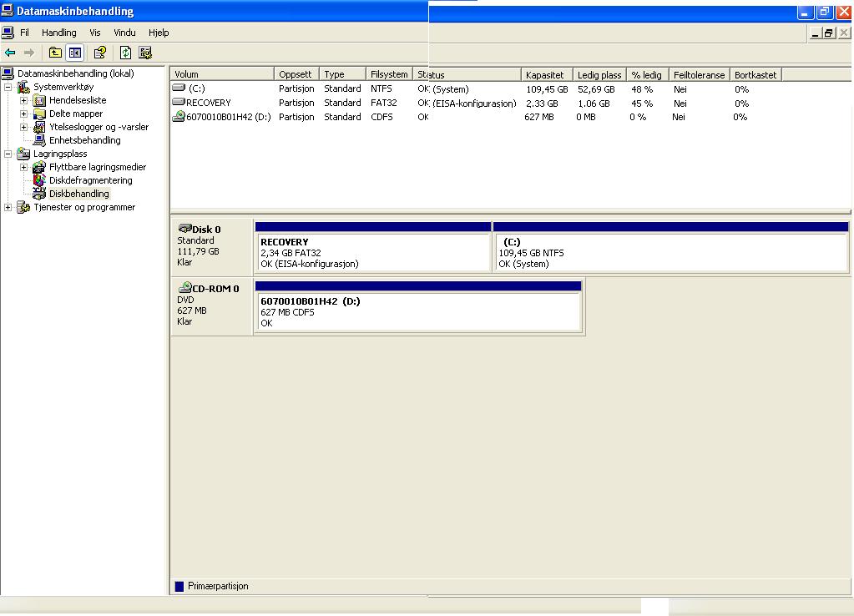Collapse the Lagringsplass tree node
The height and width of the screenshot is (616, 854).
pos(8,154)
